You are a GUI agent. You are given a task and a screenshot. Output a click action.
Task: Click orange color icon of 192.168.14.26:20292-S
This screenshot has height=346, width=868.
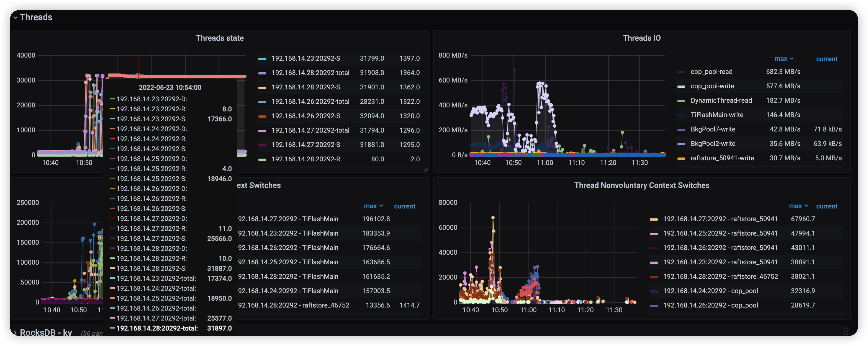tap(262, 116)
